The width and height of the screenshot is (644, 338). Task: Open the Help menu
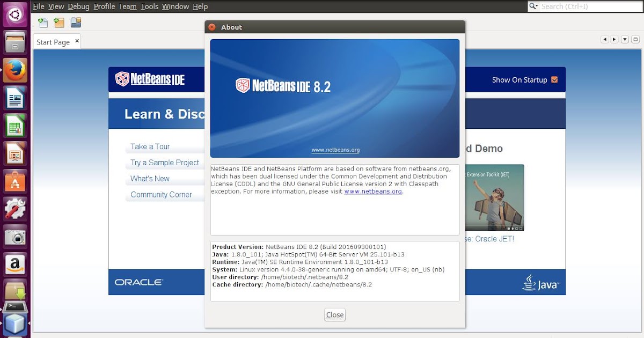click(200, 6)
